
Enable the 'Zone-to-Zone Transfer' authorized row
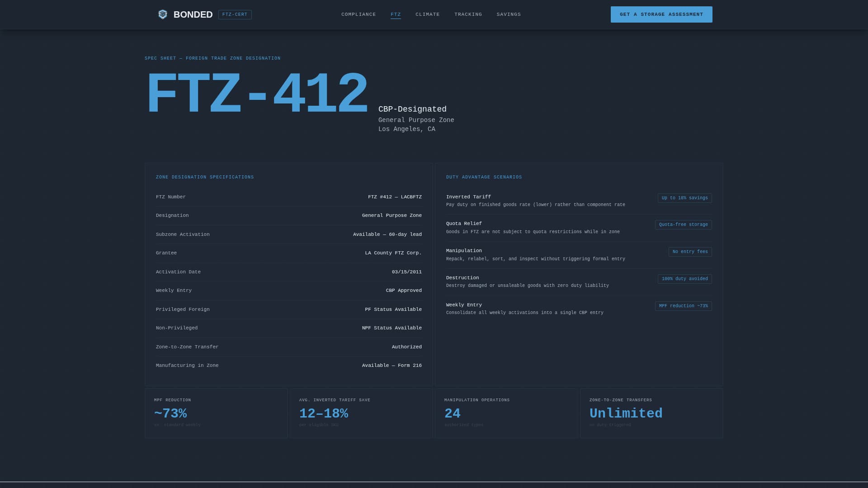click(x=288, y=347)
